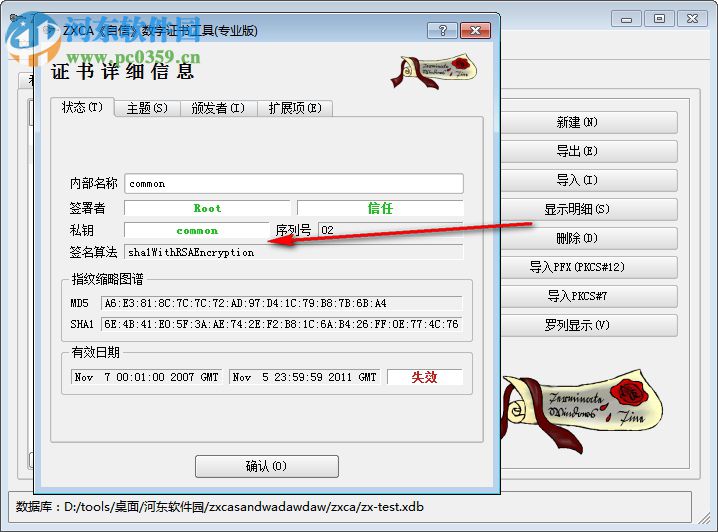The height and width of the screenshot is (532, 718).
Task: Click the 签名算法 field sha1WithRSAEncryption
Action: (x=294, y=252)
